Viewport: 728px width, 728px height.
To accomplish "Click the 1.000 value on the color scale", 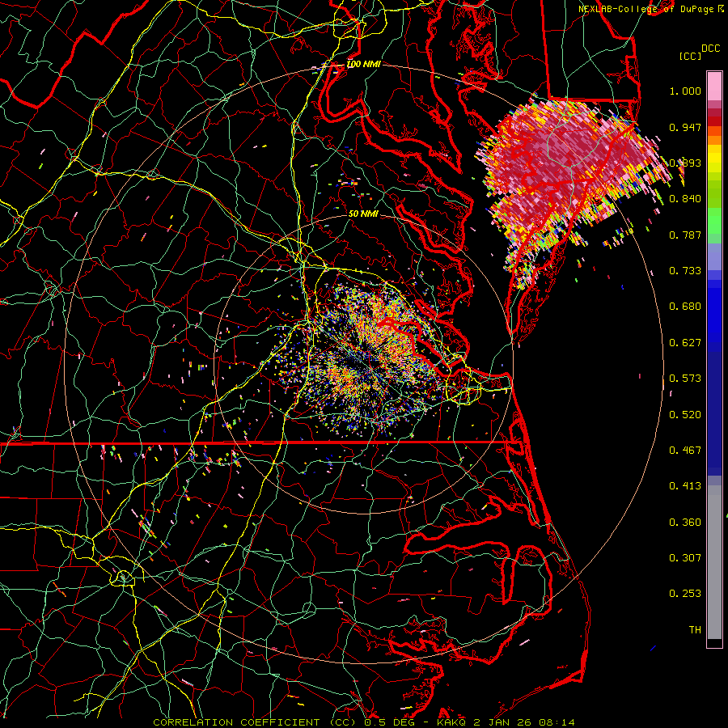I will (685, 91).
